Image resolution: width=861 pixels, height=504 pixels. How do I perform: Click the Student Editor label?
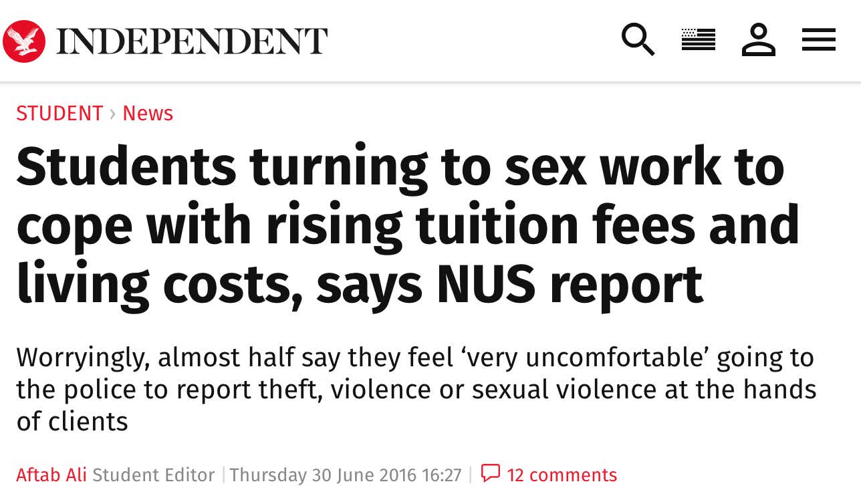(154, 475)
